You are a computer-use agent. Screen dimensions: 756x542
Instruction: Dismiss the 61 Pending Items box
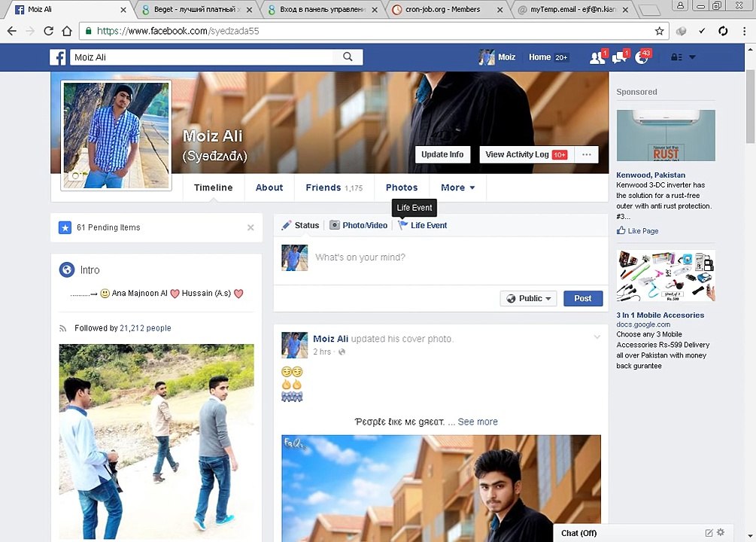250,227
